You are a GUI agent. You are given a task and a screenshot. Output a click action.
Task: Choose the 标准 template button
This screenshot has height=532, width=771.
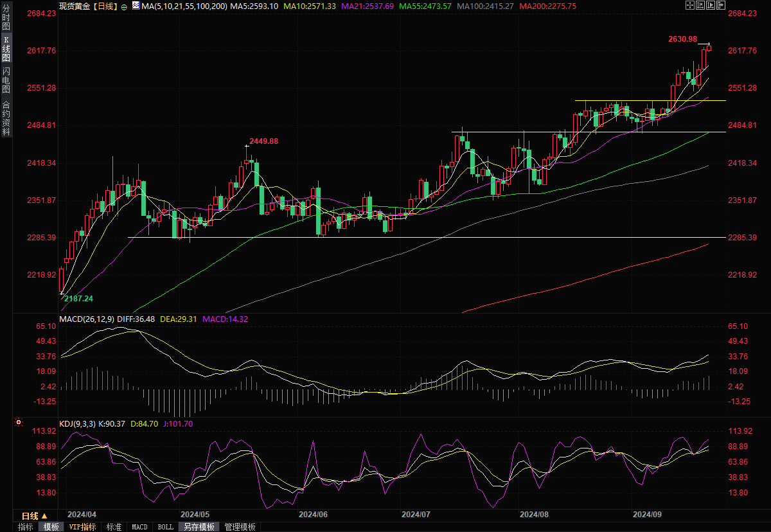114,527
